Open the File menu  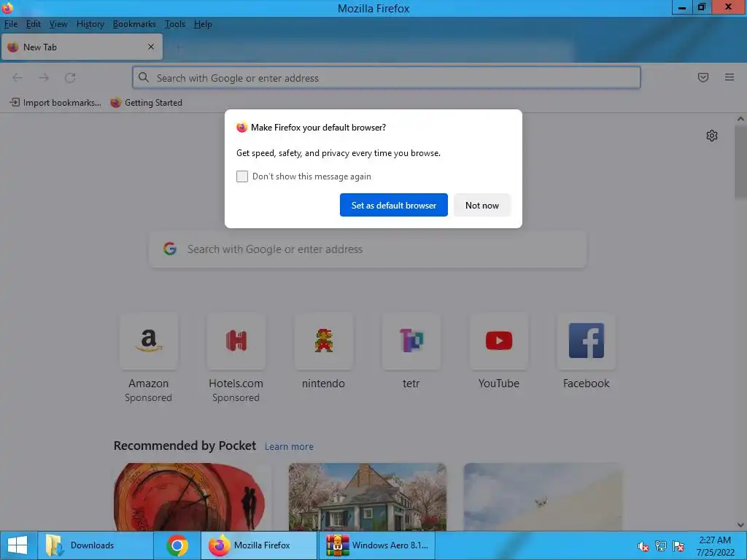point(10,24)
